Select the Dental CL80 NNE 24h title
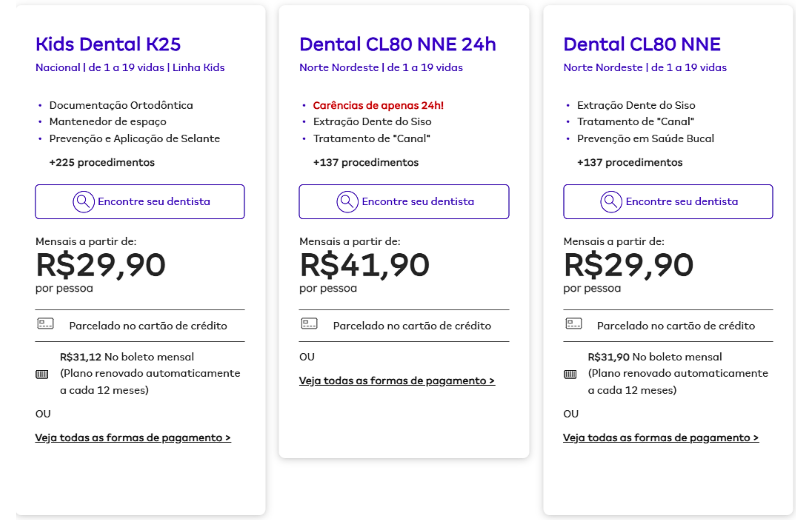Viewport: 812px width, 526px height. click(x=398, y=44)
